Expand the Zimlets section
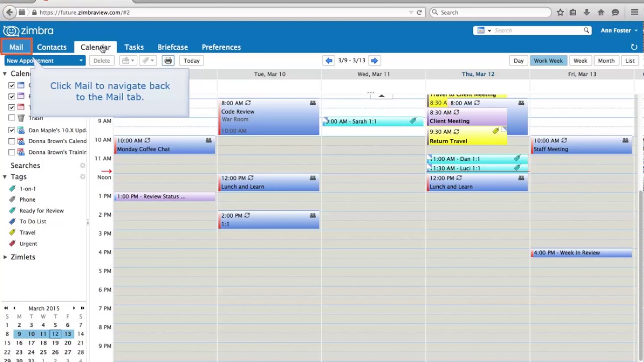The width and height of the screenshot is (644, 362). click(5, 257)
